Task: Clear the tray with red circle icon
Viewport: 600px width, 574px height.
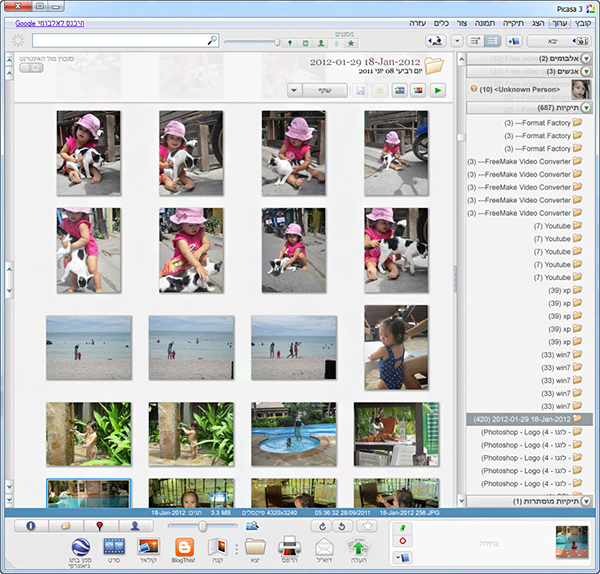Action: (403, 541)
